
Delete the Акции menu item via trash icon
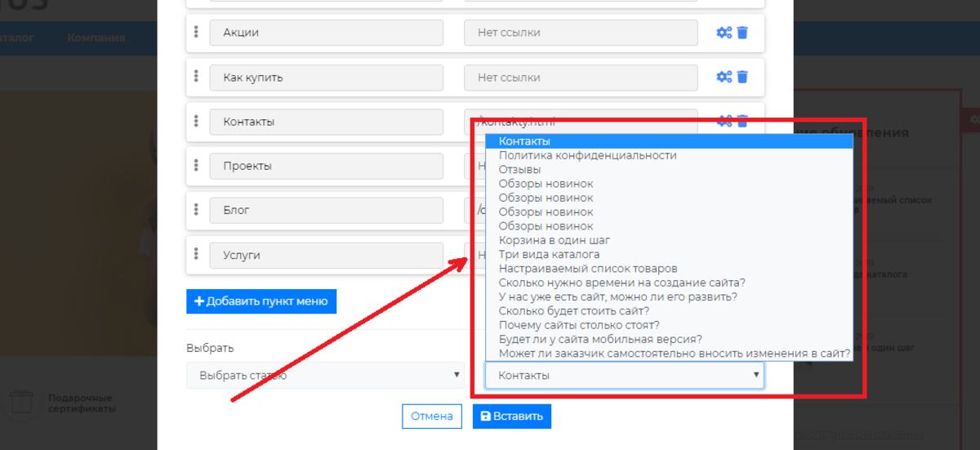[x=742, y=33]
